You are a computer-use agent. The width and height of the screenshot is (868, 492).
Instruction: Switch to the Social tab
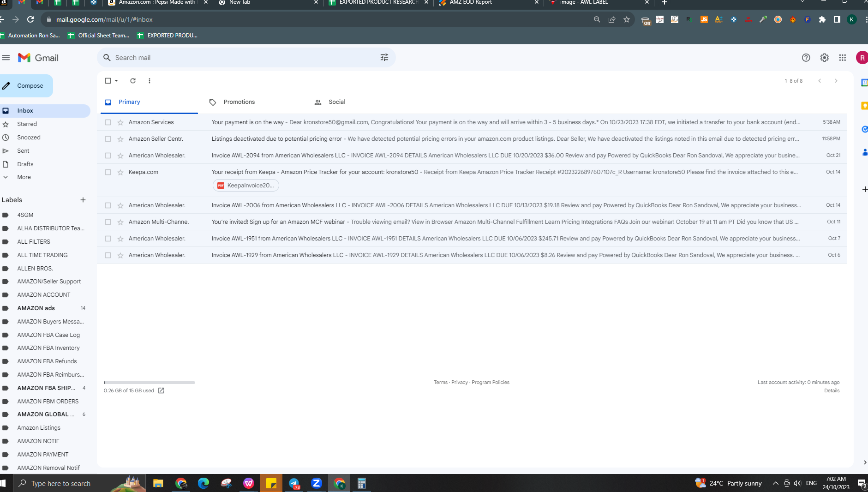[x=359, y=102]
